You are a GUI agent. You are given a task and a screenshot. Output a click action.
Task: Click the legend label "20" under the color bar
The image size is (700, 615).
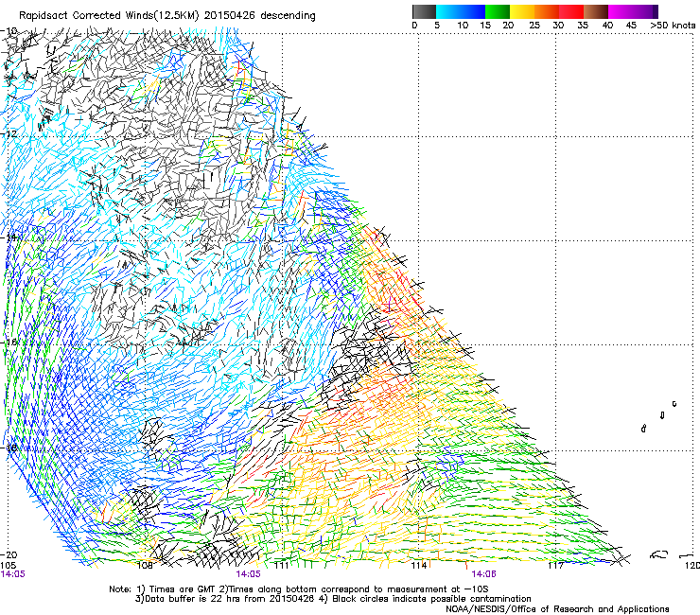[508, 26]
